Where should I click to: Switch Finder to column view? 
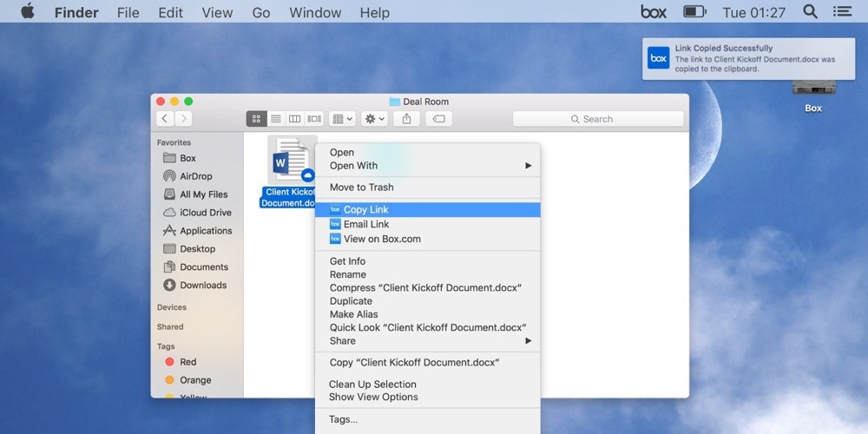(294, 119)
